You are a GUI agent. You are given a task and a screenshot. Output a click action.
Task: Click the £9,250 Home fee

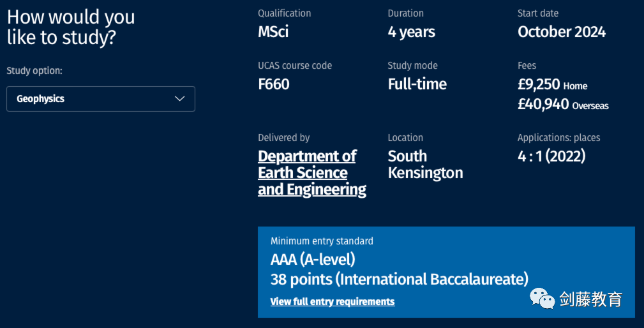[552, 84]
